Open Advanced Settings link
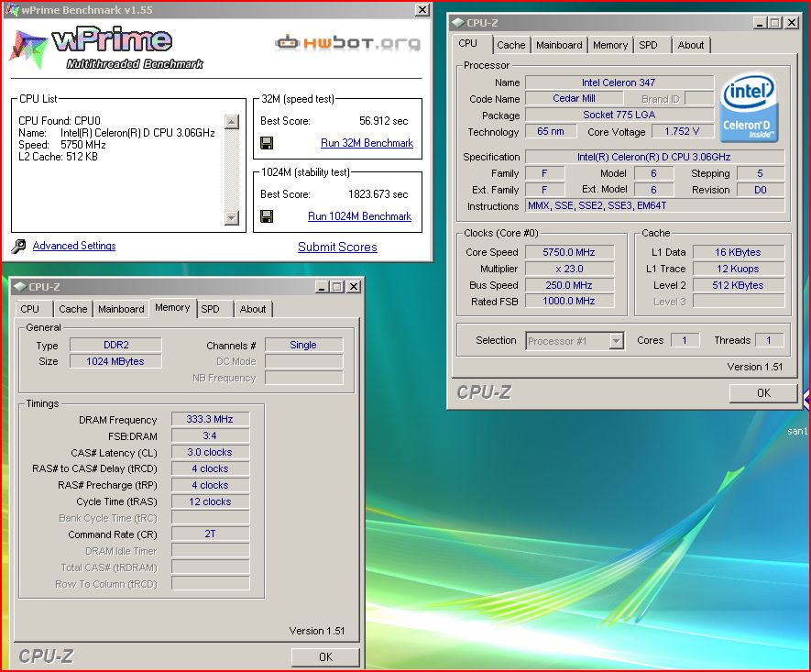 tap(74, 246)
